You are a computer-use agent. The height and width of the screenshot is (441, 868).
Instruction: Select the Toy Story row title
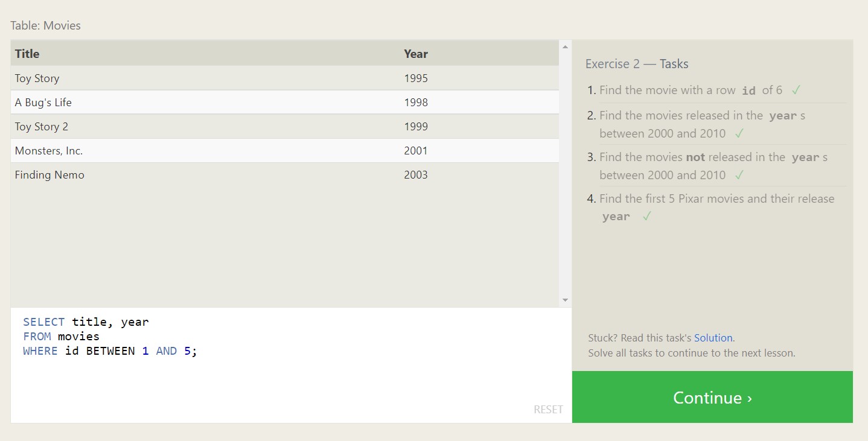(x=37, y=78)
